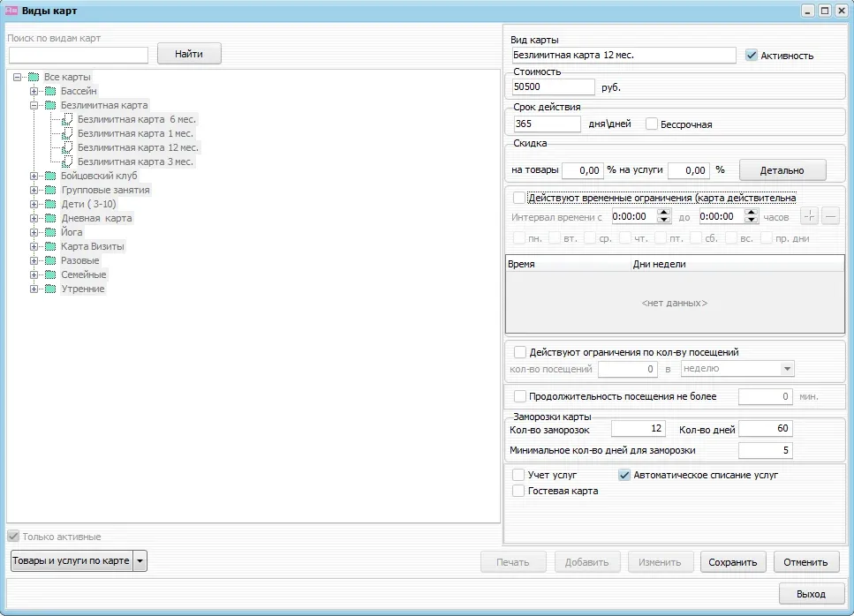Click the add time interval plus icon
Viewport: 854px width, 616px height.
pos(809,216)
